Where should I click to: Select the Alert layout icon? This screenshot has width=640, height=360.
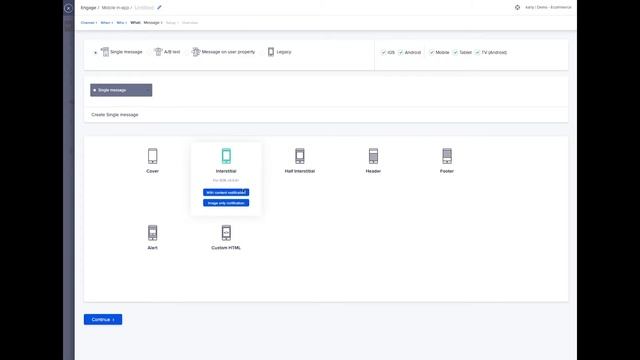[153, 233]
